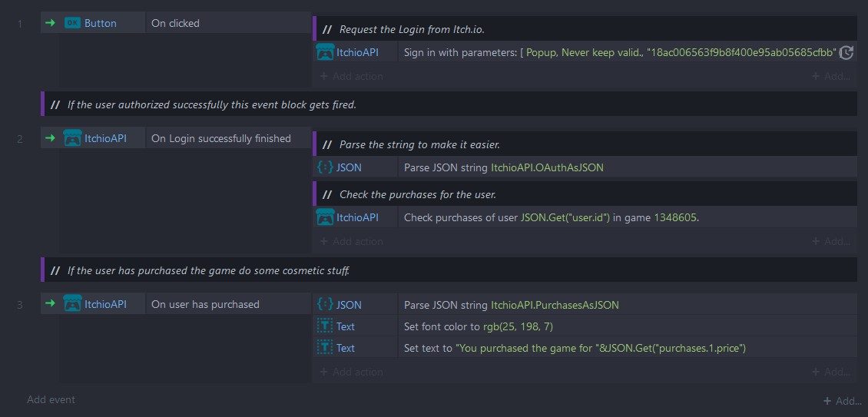
Task: Select the 'Request the Login from Itch.io' comment
Action: 412,29
